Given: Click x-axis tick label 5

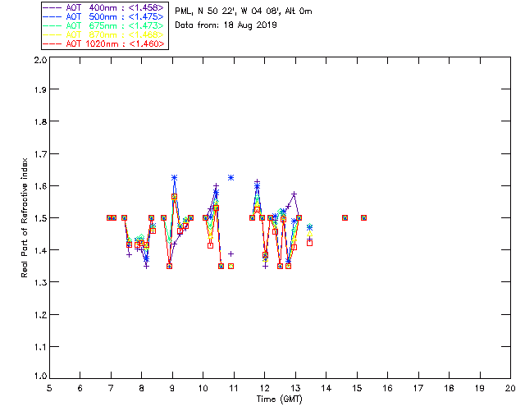Looking at the screenshot, I should 49,388.
